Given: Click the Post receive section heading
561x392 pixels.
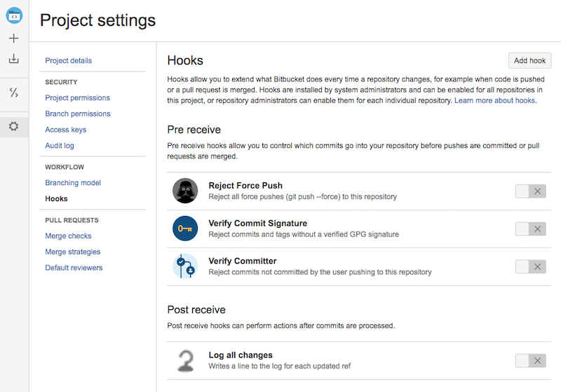Looking at the screenshot, I should tap(196, 309).
